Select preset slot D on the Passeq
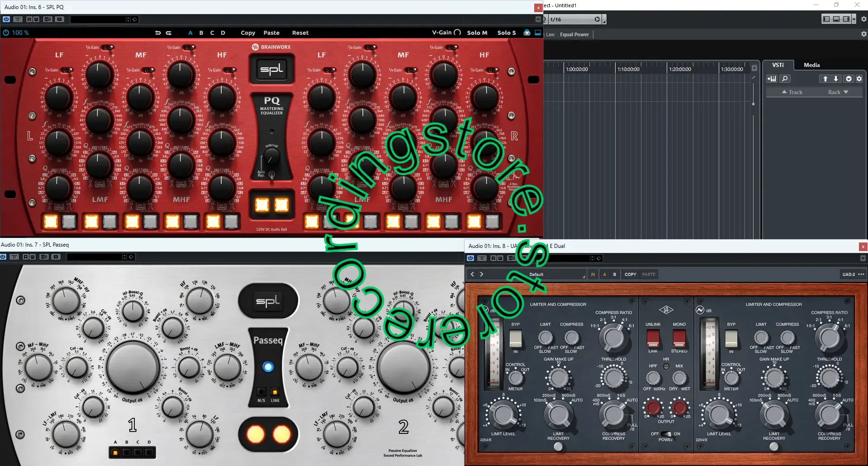The width and height of the screenshot is (868, 466). point(149,452)
